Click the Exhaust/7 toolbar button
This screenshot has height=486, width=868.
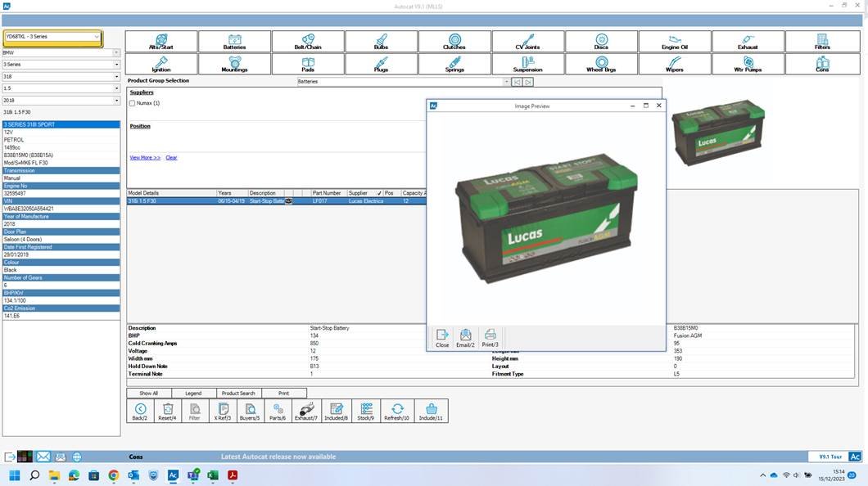pyautogui.click(x=306, y=412)
